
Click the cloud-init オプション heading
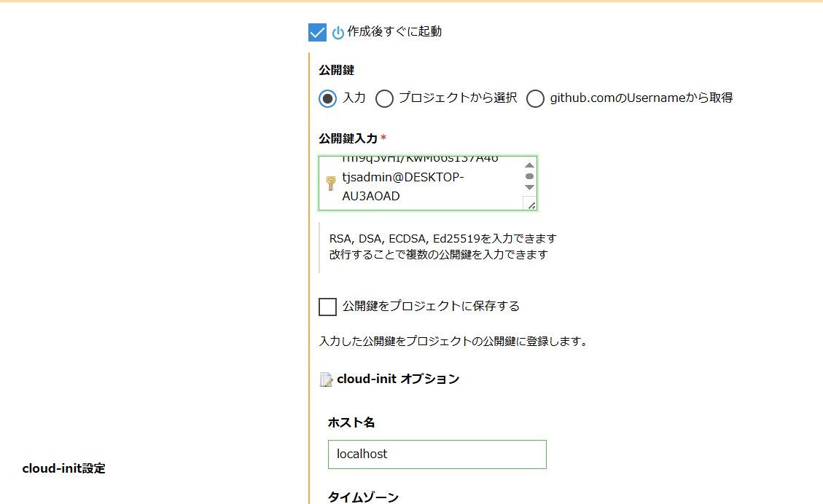click(398, 379)
